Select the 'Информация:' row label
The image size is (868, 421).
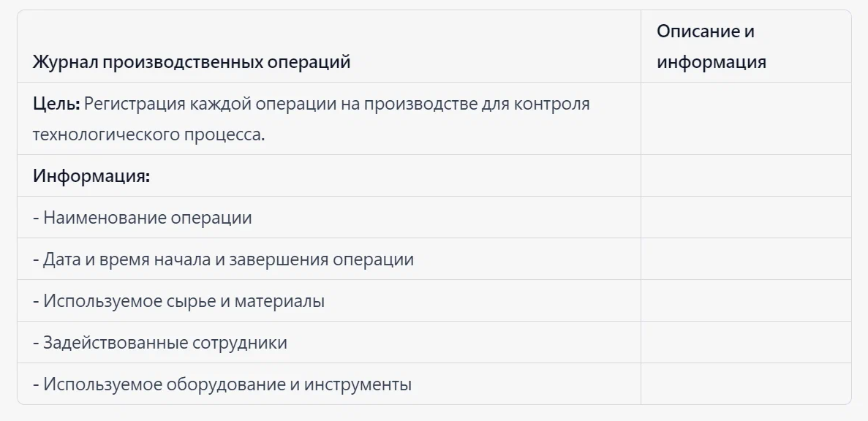[x=91, y=176]
